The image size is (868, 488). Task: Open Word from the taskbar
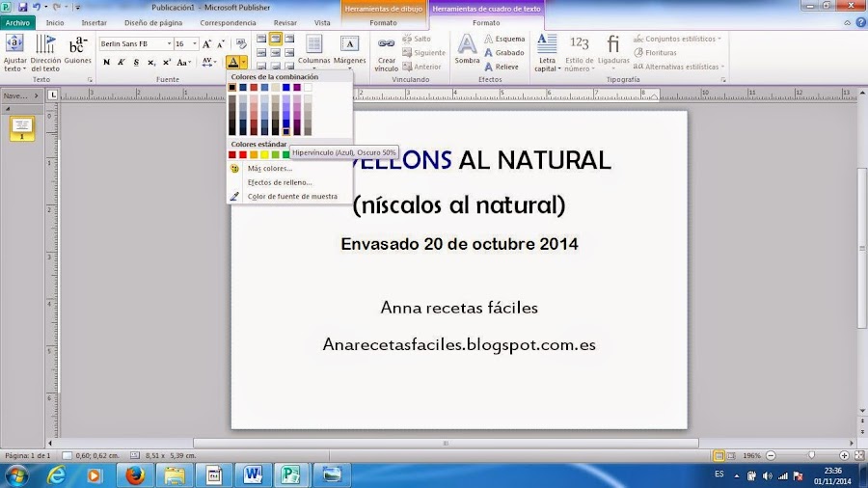coord(253,474)
